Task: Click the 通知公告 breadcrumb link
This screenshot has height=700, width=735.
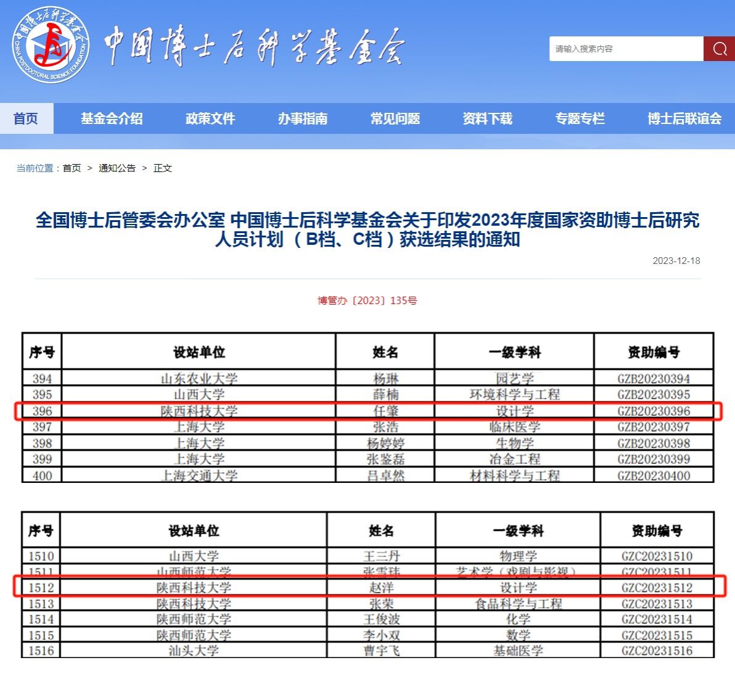Action: click(117, 168)
